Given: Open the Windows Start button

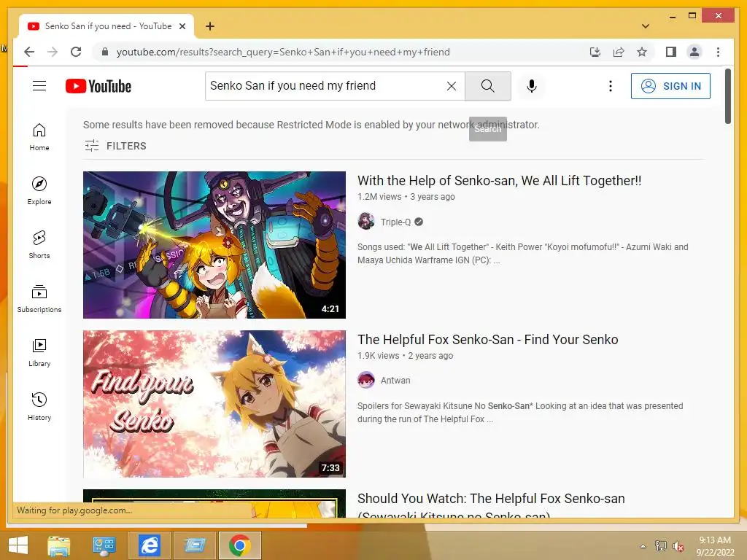Looking at the screenshot, I should pos(18,545).
